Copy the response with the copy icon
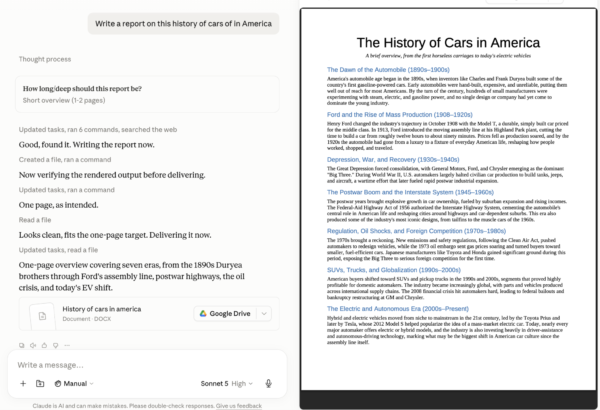This screenshot has width=600, height=410. (22, 345)
